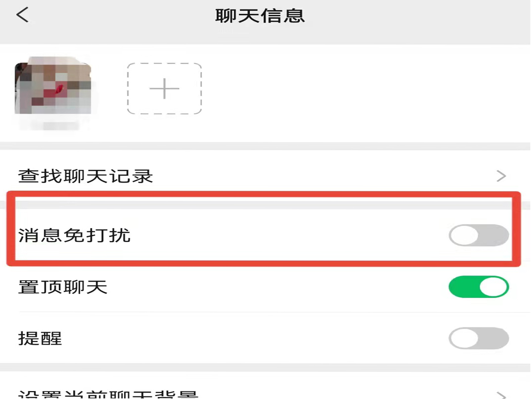
Task: Click the gray knob of 消息免打扰
Action: click(464, 235)
